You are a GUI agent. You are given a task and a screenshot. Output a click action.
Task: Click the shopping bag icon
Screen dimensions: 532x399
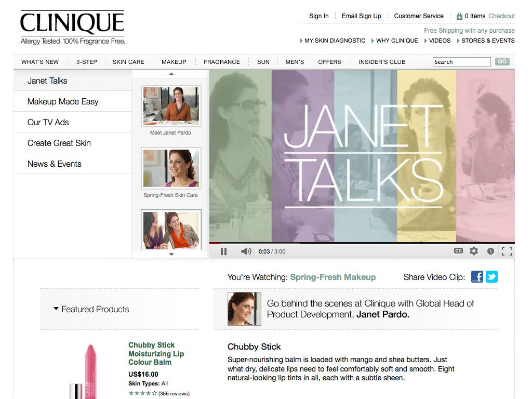459,16
